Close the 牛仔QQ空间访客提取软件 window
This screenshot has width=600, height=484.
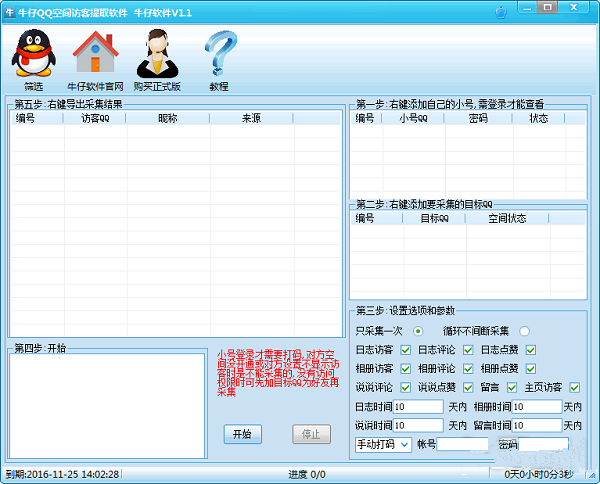[573, 8]
